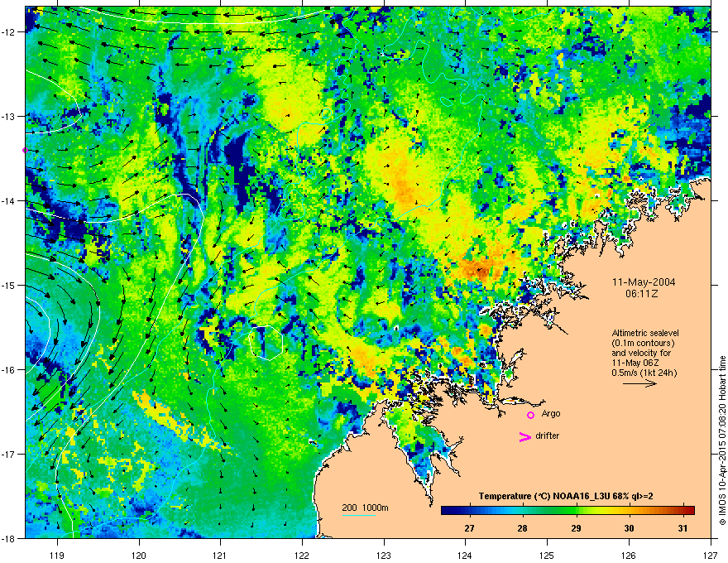Click the 'drifter' legend label
The width and height of the screenshot is (728, 563).
pyautogui.click(x=548, y=435)
